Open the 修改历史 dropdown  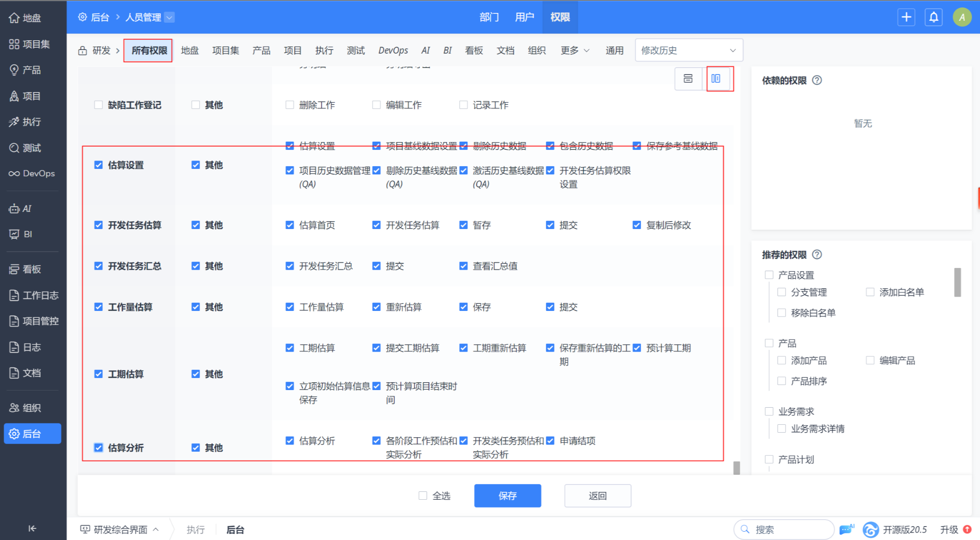tap(688, 50)
